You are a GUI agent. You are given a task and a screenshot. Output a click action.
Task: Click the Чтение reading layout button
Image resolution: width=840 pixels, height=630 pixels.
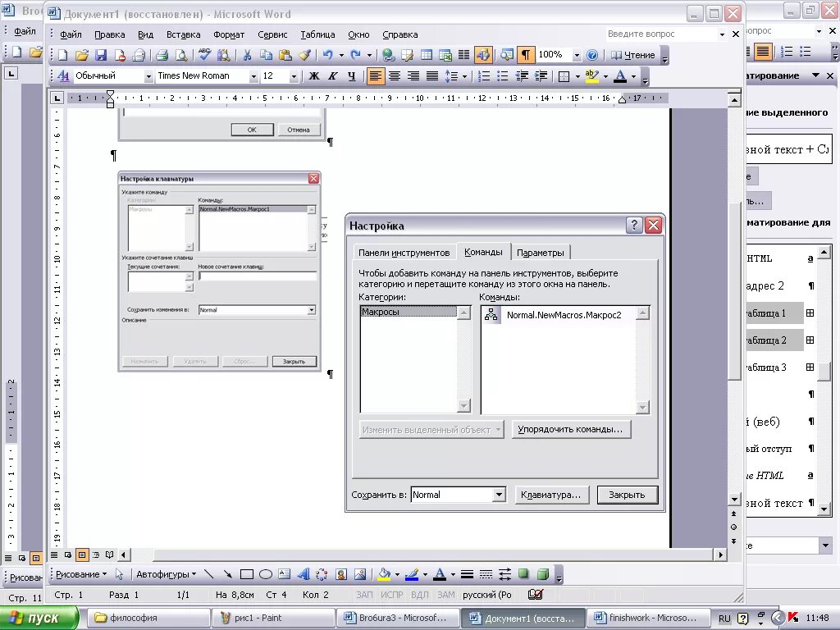tap(634, 55)
